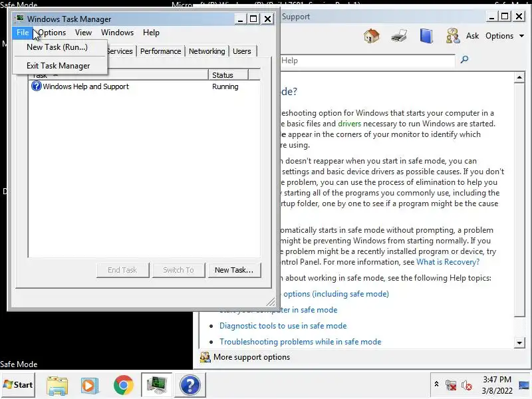Image resolution: width=532 pixels, height=399 pixels.
Task: Click Show desktop icon by the clock
Action: (525, 385)
